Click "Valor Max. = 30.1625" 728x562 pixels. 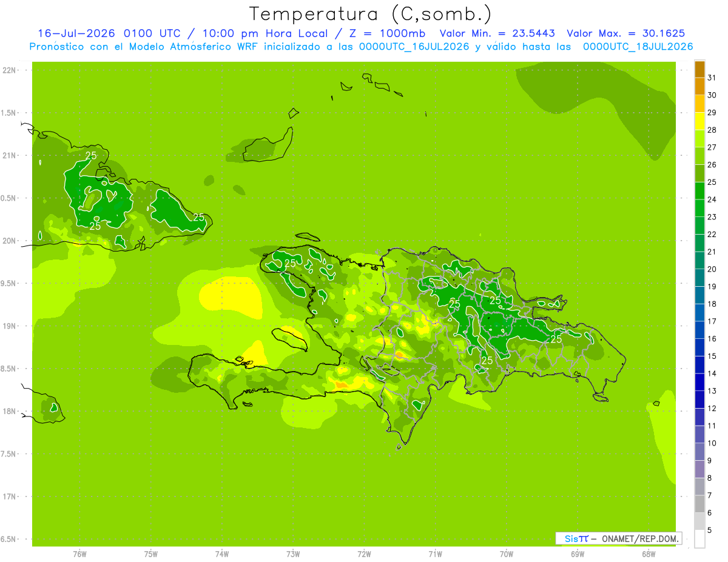[x=626, y=33]
